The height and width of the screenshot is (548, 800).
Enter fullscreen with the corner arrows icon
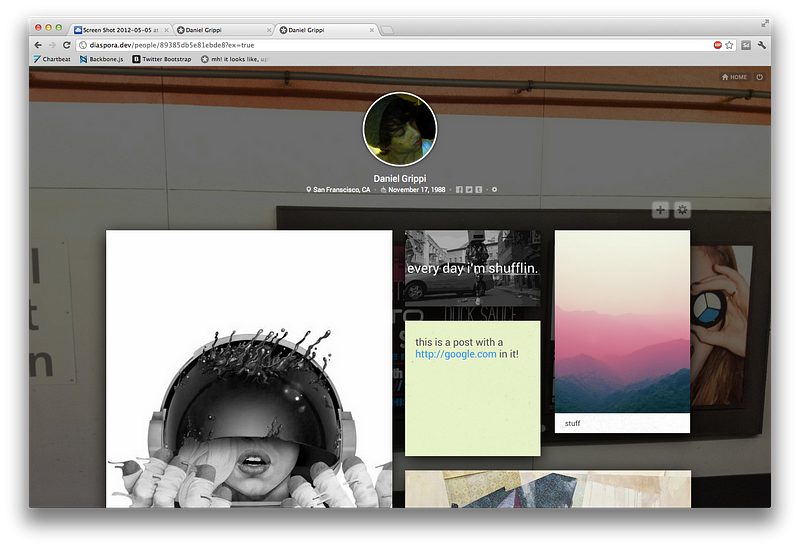[765, 23]
